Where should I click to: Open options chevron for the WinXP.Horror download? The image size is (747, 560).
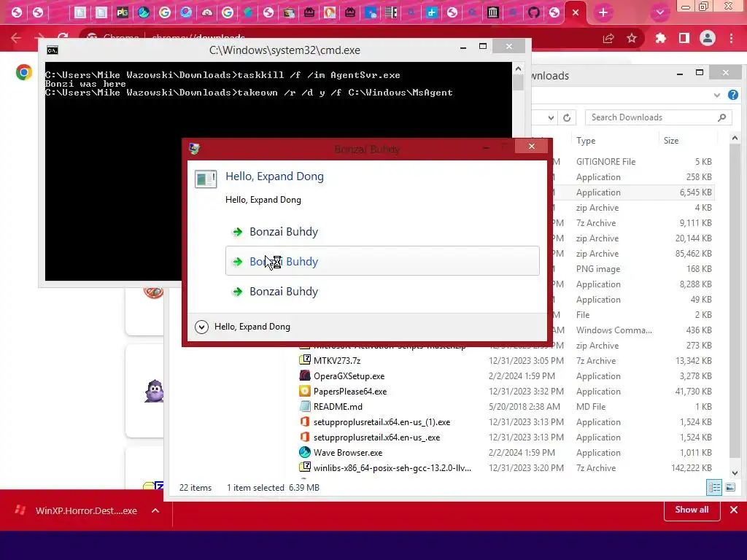point(155,510)
